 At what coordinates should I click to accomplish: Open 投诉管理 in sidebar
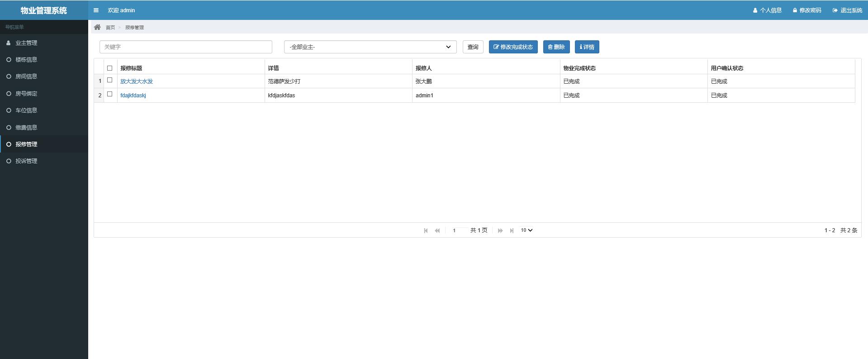(44, 161)
